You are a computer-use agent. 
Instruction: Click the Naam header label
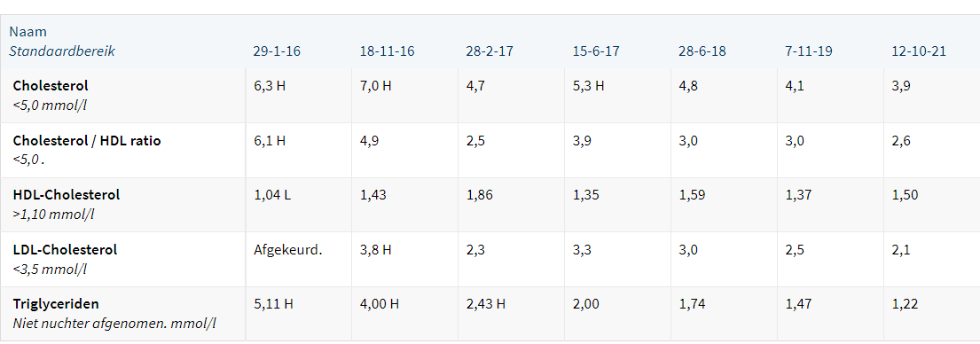pyautogui.click(x=28, y=32)
